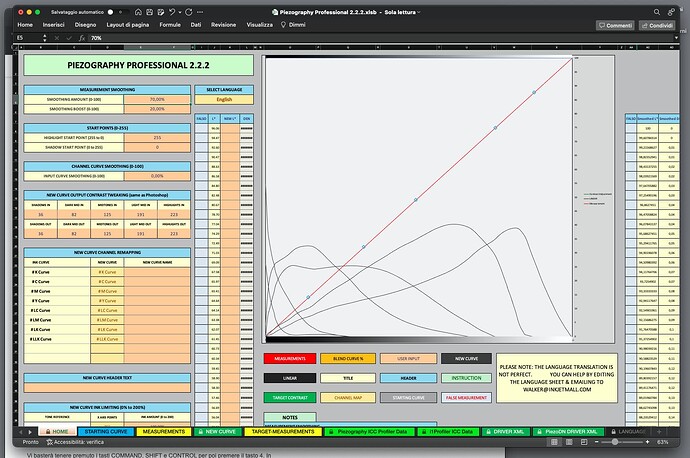Switch to STARTING CURVE sheet tab
The height and width of the screenshot is (458, 690).
tap(106, 432)
